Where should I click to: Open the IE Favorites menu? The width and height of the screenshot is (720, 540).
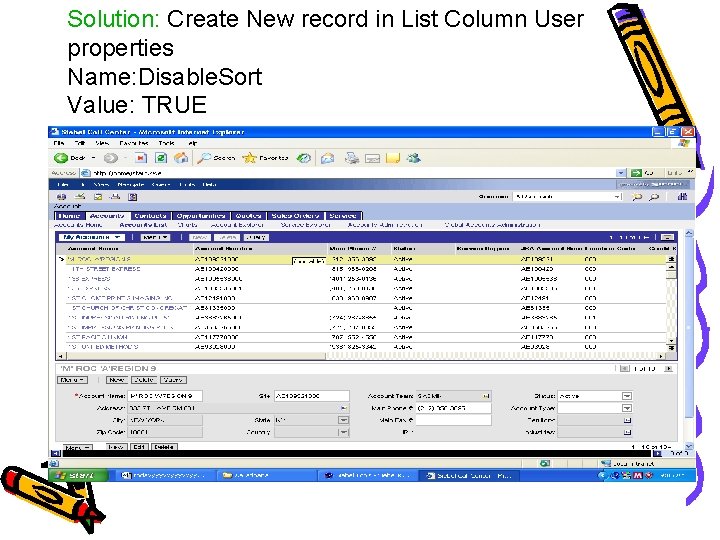click(133, 143)
